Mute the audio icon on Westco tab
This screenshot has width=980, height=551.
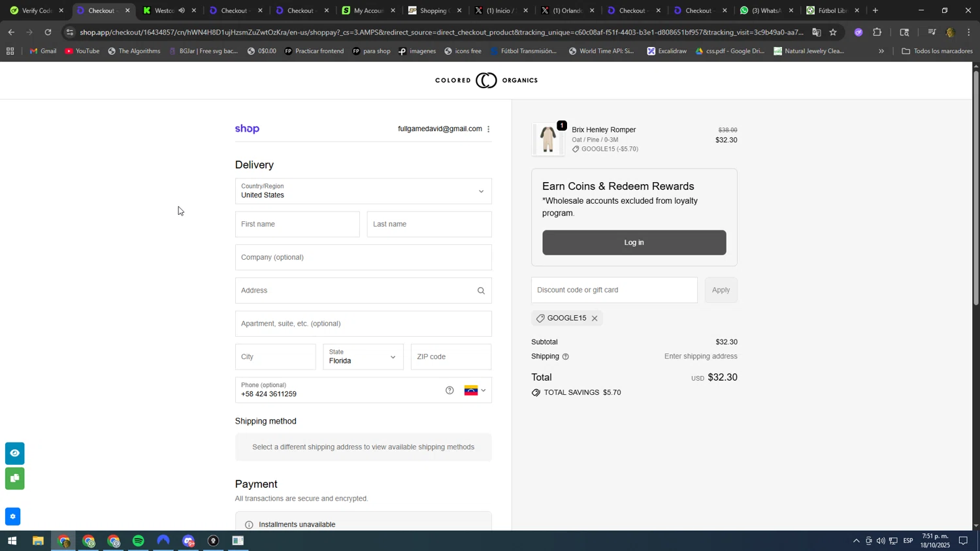click(182, 10)
